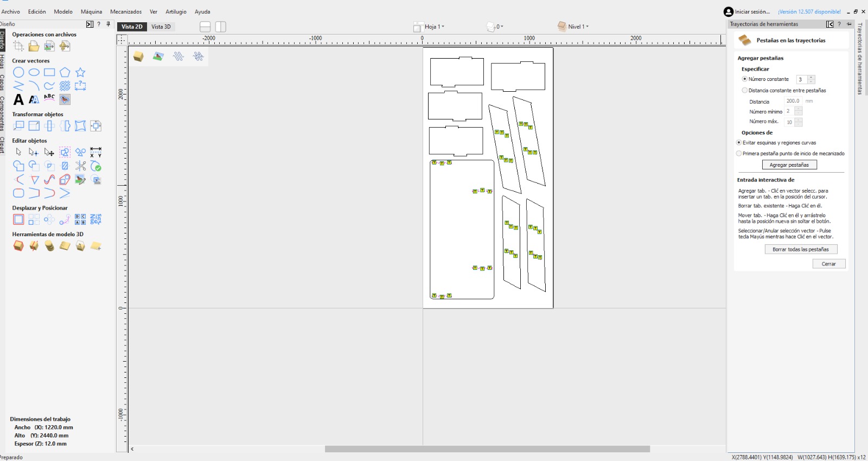Select the node editing cursor tool
This screenshot has width=868, height=461.
34,152
